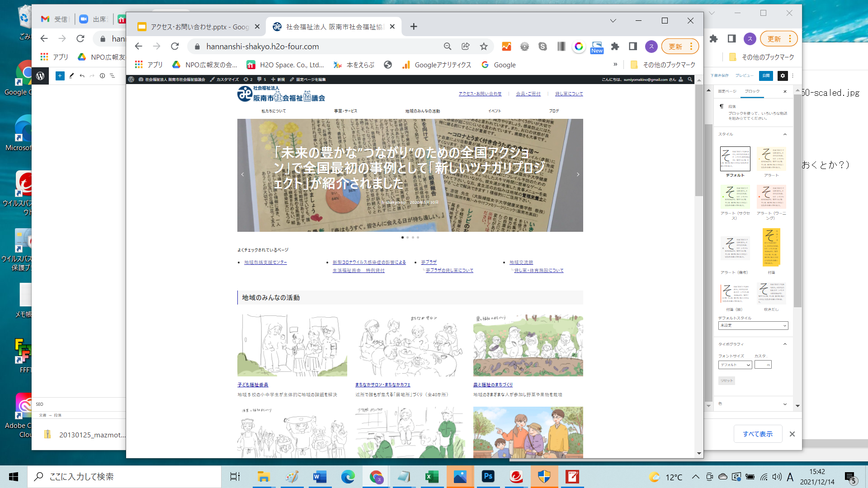The height and width of the screenshot is (488, 868).
Task: Close the アクセス・お問い合わせ.pptx tab
Action: 257,27
